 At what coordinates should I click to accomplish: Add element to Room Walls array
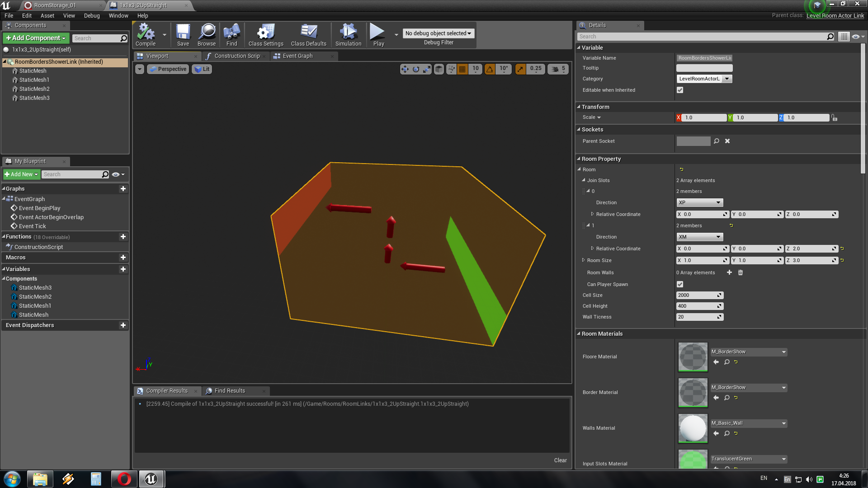729,272
